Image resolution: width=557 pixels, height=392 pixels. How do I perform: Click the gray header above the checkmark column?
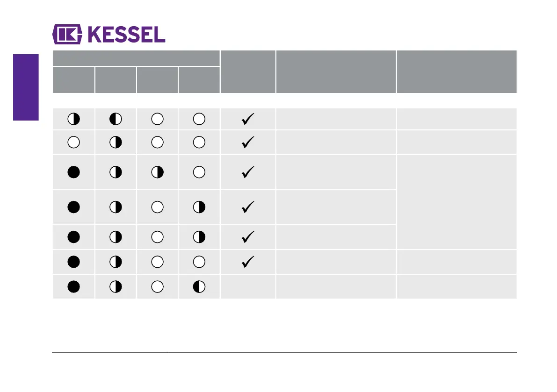pyautogui.click(x=248, y=71)
